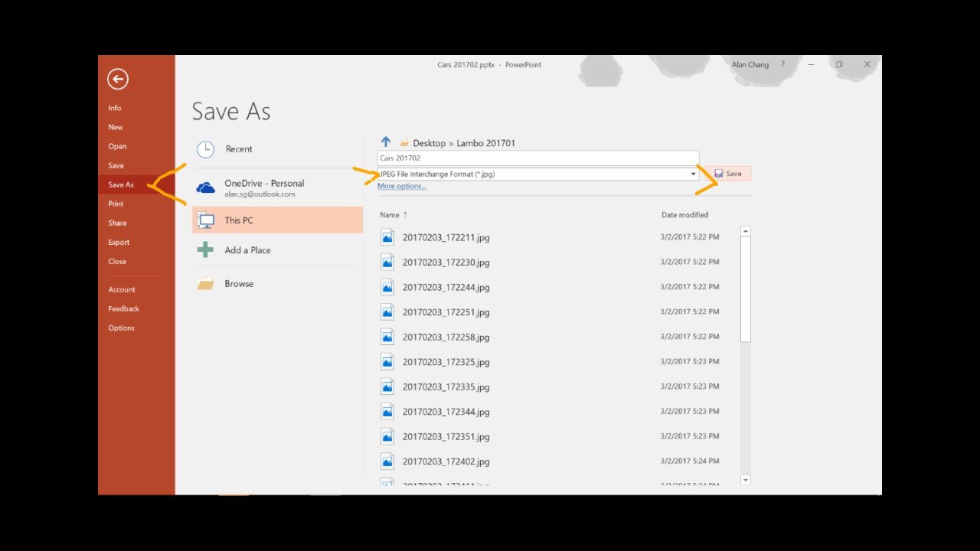This screenshot has width=980, height=551.
Task: Select This PC location
Action: point(277,220)
